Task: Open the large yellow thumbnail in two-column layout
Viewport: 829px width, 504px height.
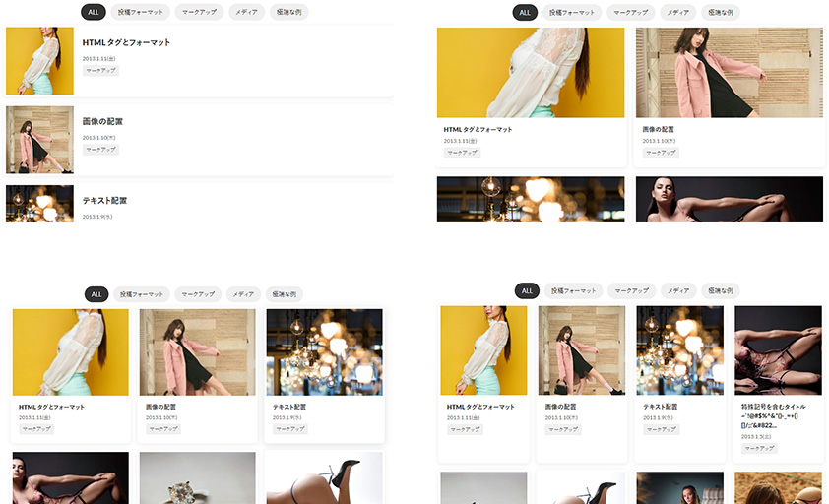Action: tap(530, 73)
